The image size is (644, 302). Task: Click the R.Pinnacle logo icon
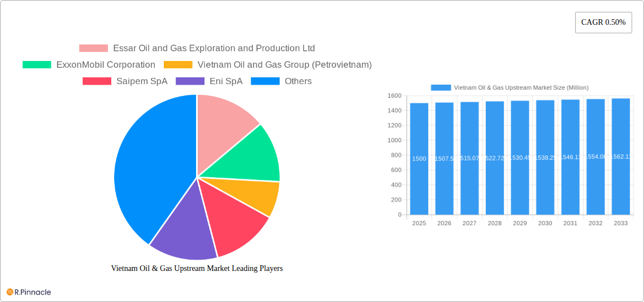tap(10, 292)
